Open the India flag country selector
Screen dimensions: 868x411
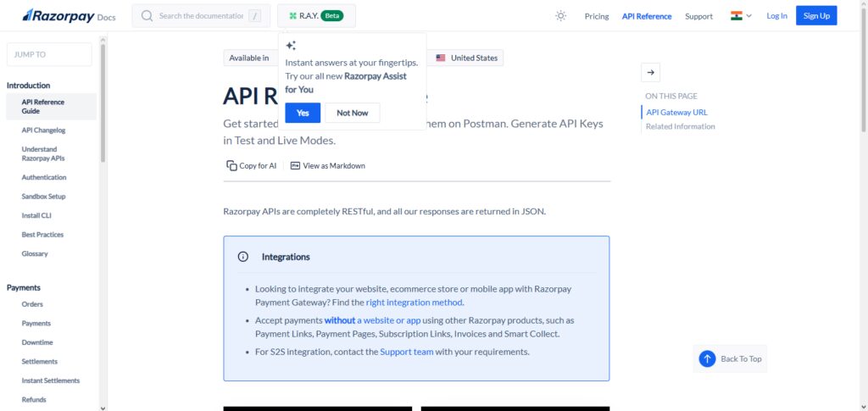741,16
